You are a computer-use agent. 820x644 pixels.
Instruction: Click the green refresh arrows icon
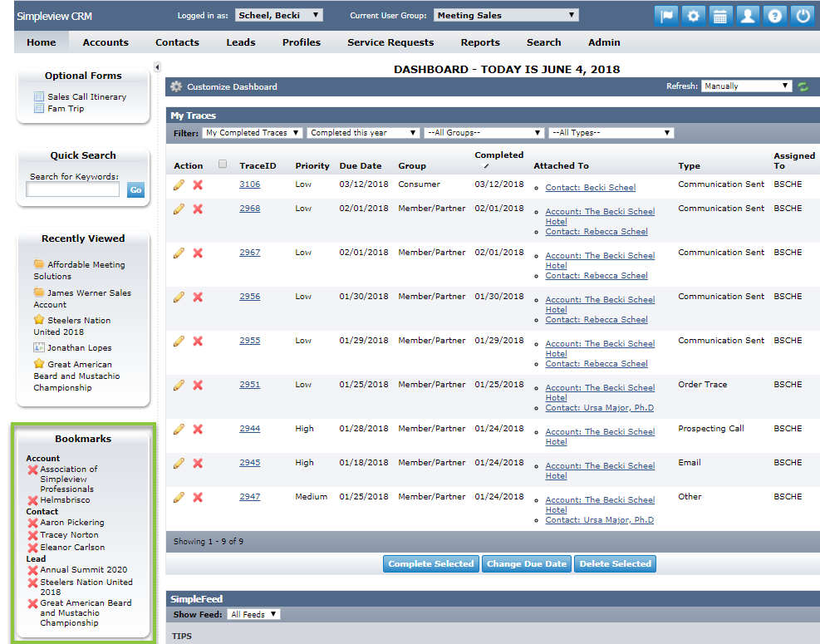click(803, 86)
